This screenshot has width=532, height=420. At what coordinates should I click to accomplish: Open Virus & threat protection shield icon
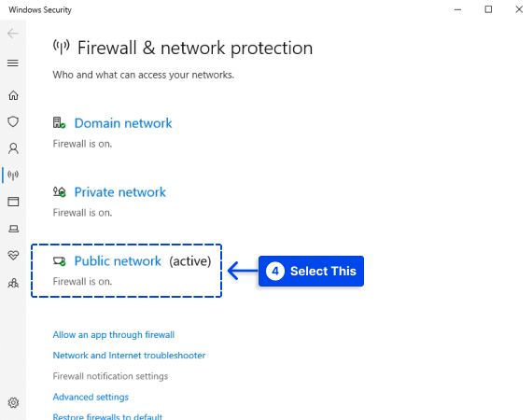13,121
